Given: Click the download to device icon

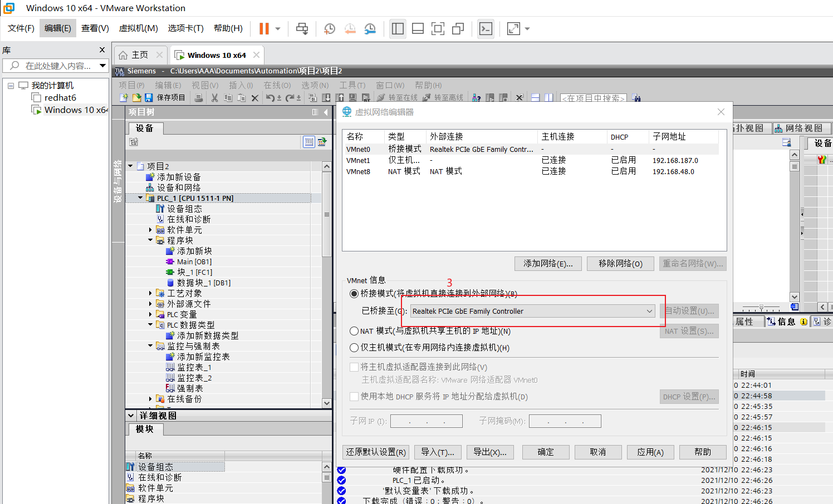Looking at the screenshot, I should pyautogui.click(x=326, y=98).
